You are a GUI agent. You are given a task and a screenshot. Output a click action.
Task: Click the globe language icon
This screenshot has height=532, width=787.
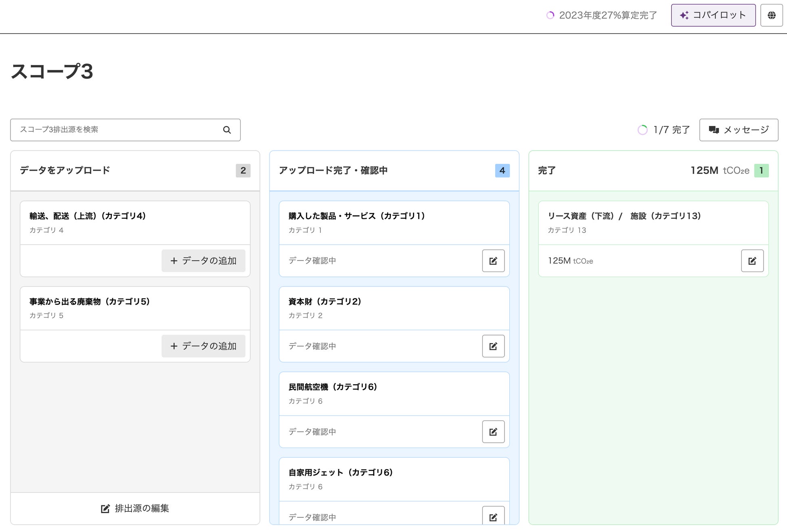click(771, 15)
